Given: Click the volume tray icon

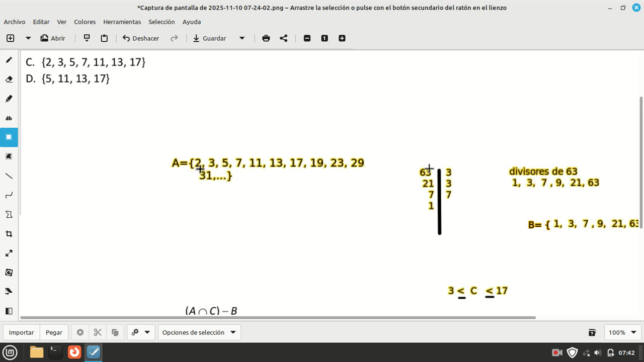Looking at the screenshot, I should (598, 352).
